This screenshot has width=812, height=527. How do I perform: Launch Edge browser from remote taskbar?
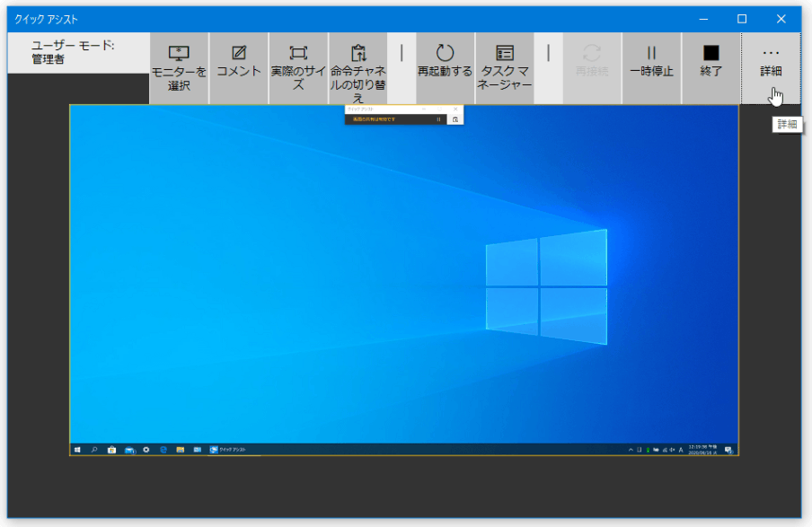163,450
